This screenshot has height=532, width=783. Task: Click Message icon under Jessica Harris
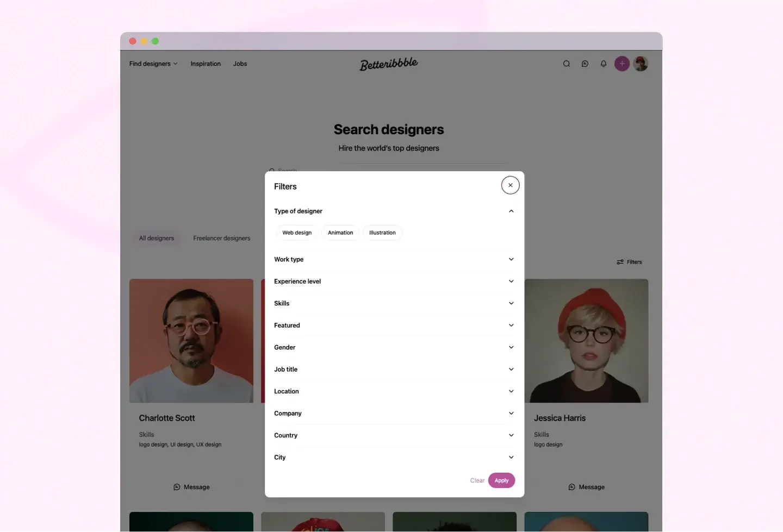[571, 487]
